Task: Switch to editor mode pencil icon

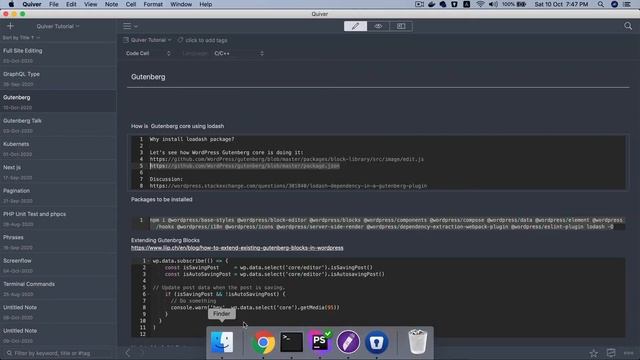Action: (x=355, y=26)
